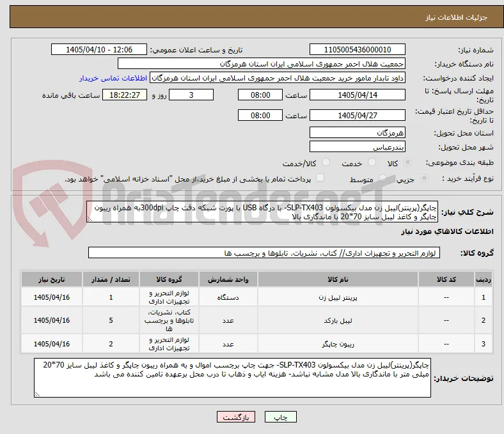
Task: Click the price validity hour field
Action: pos(260,115)
